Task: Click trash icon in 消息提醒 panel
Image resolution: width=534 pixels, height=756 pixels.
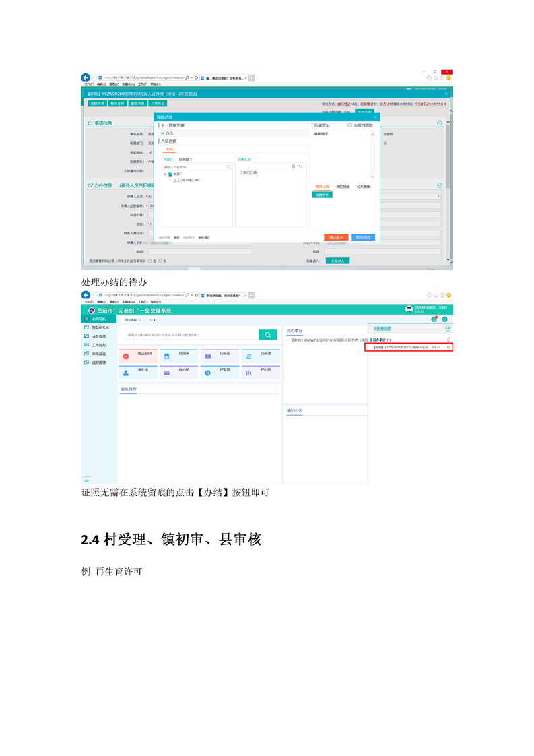Action: click(448, 340)
